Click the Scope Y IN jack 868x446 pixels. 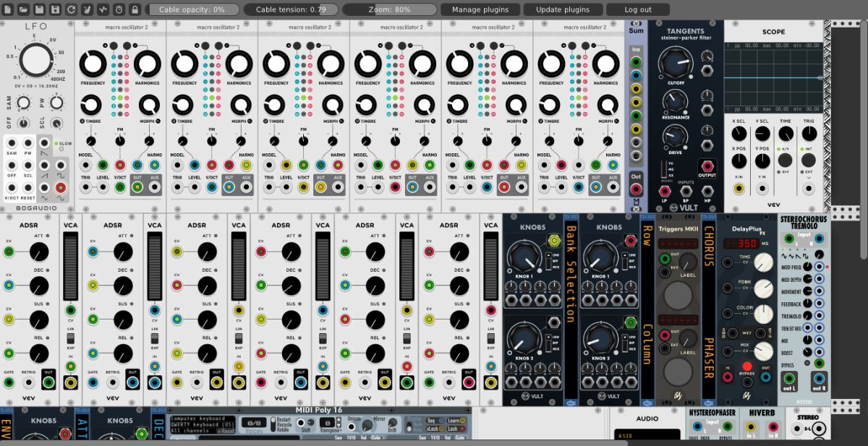tap(762, 189)
